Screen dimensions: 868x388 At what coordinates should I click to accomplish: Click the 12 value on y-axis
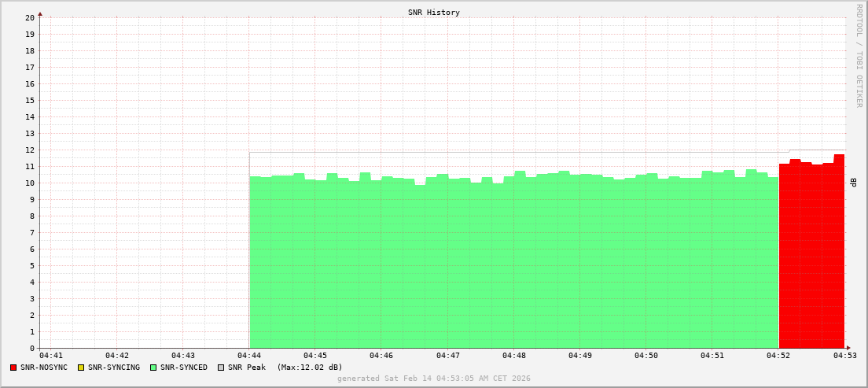click(x=30, y=150)
